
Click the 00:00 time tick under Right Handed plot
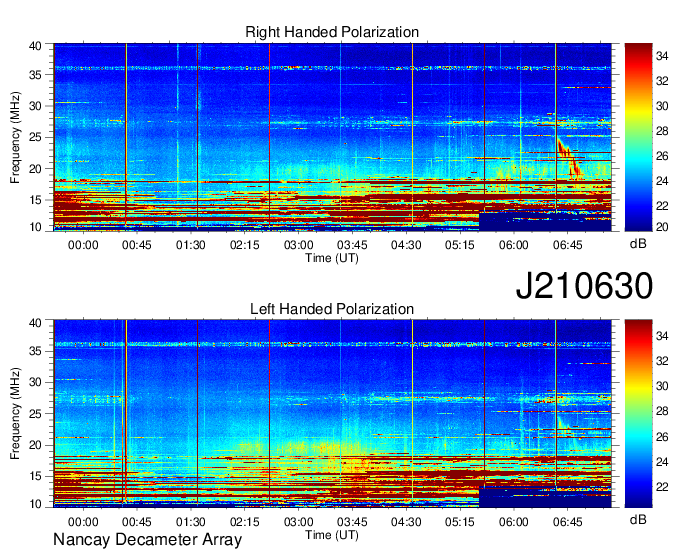point(83,245)
